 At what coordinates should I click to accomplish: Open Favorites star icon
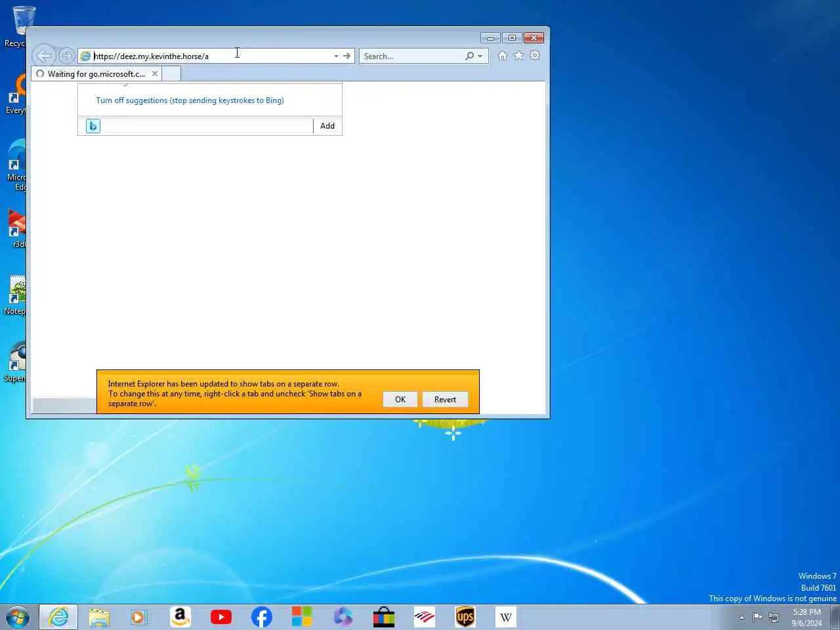click(x=518, y=56)
